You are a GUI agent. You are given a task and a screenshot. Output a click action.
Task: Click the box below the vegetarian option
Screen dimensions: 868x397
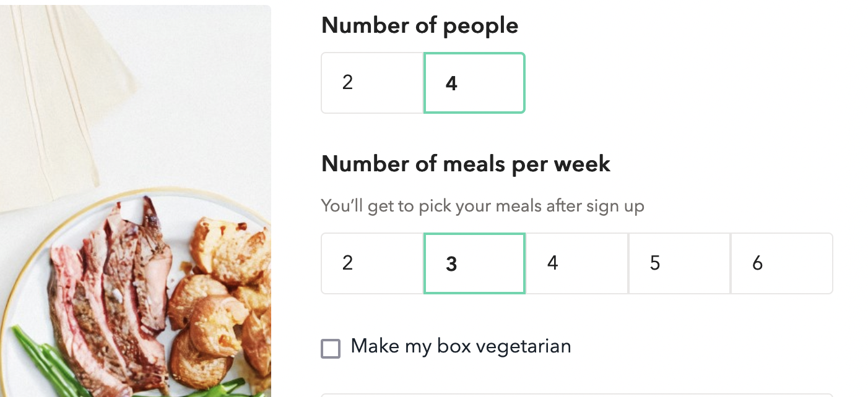coord(576,394)
